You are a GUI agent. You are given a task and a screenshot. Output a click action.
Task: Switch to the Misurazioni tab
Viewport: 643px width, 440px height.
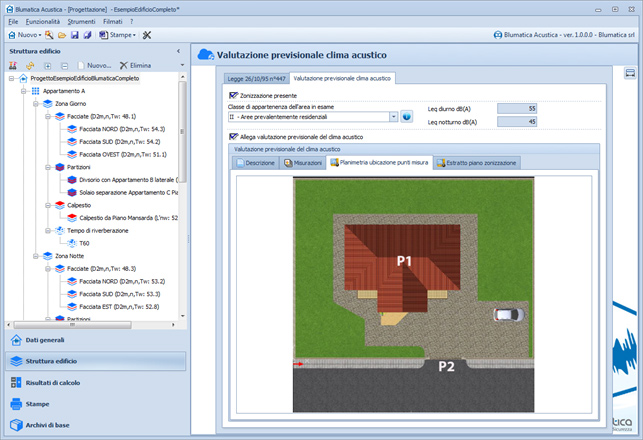(303, 161)
